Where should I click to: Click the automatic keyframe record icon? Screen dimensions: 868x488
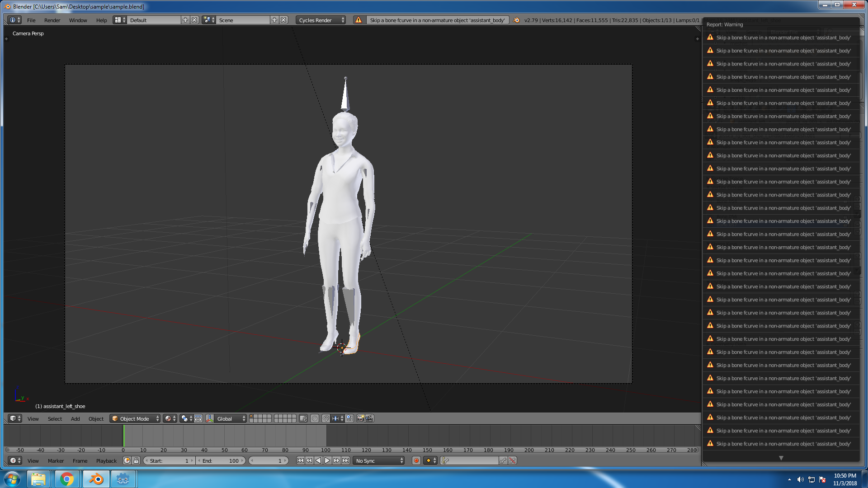[416, 460]
